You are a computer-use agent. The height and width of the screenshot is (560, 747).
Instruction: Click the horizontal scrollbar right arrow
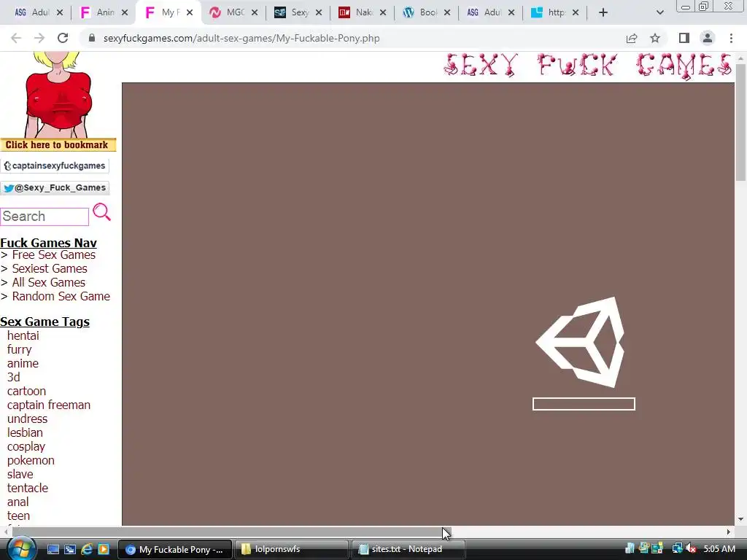729,532
